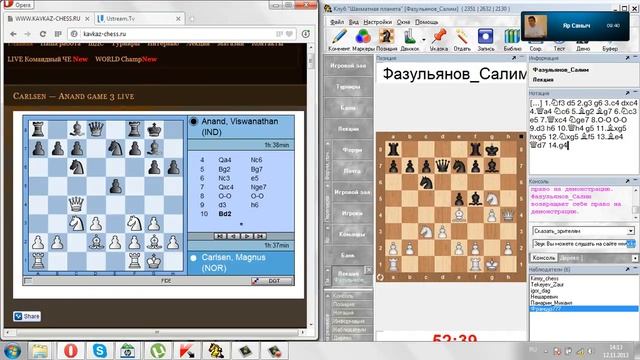
Task: Click the Position knight icon in toolbar
Action: tap(386, 40)
